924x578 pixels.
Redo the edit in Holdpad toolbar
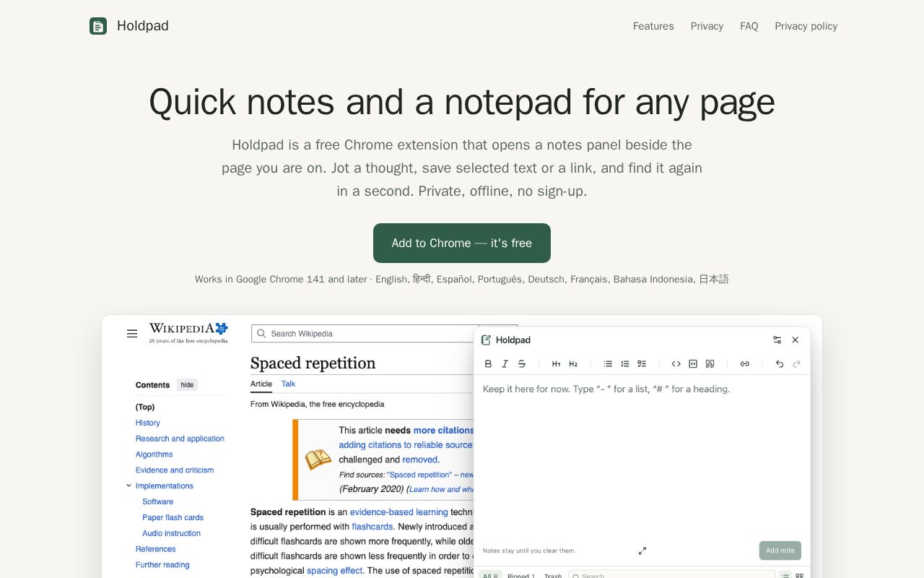pyautogui.click(x=797, y=363)
